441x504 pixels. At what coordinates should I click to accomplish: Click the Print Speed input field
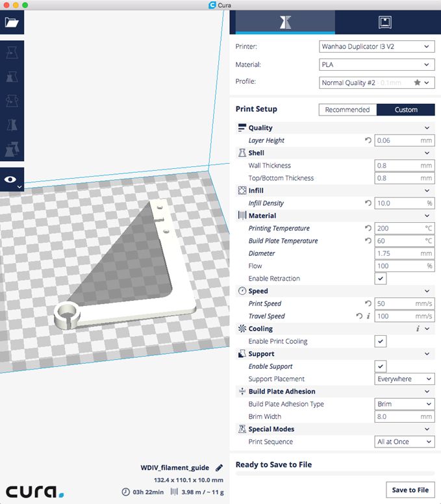(405, 303)
